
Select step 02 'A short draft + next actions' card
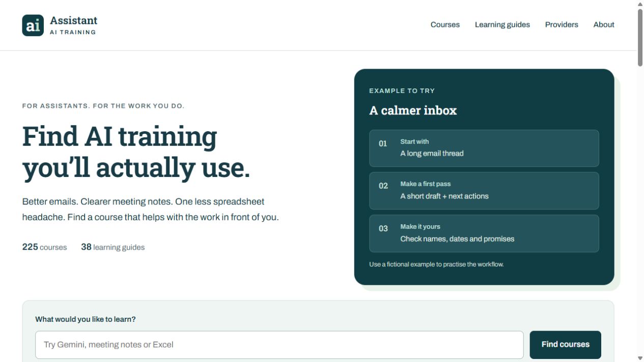[484, 191]
